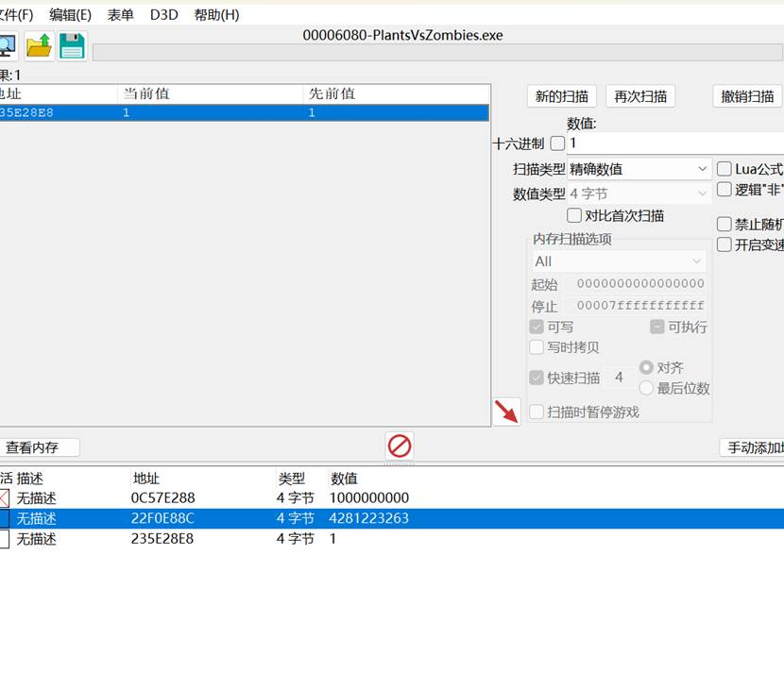
Task: Open the process selection computer icon
Action: tap(8, 46)
